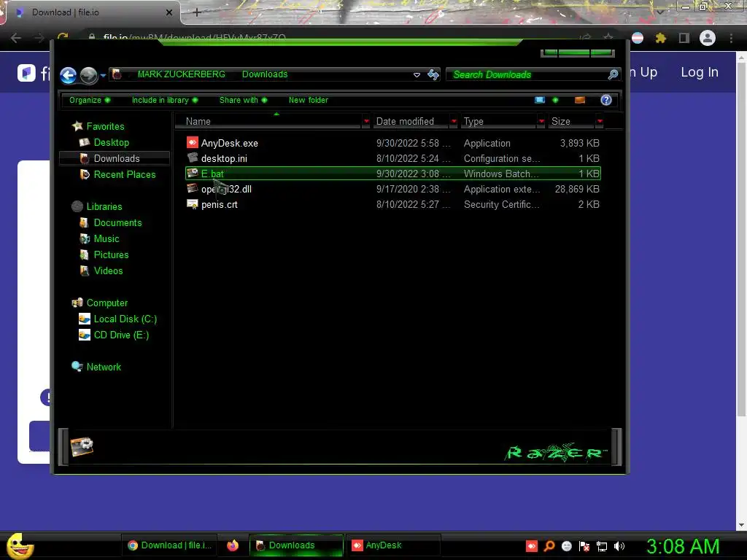Select the opengl32.dll file row
Screen dimensions: 747x560
tap(393, 189)
